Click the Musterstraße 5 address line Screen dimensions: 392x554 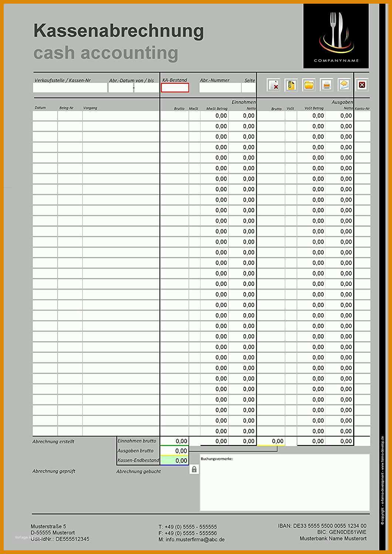click(x=48, y=526)
